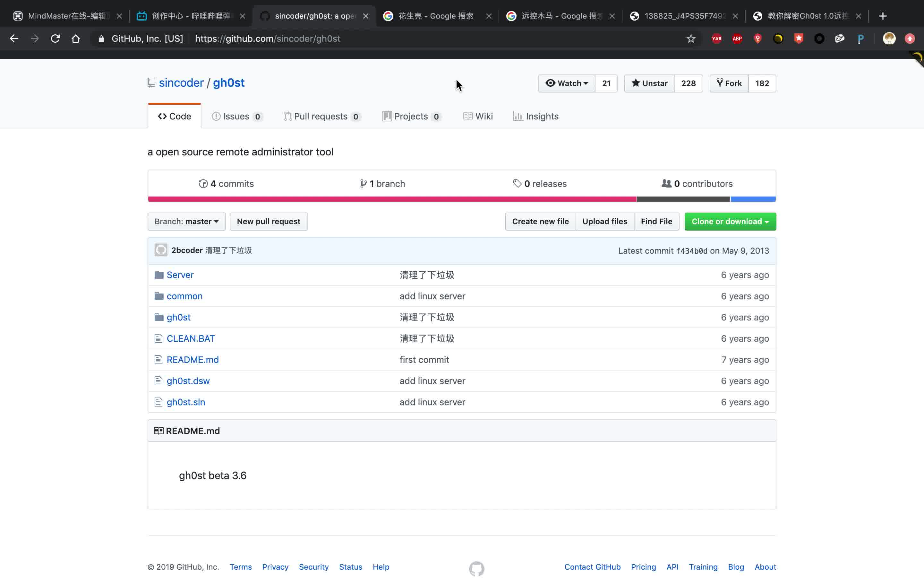Click the GitHub logo in the footer
This screenshot has width=924, height=578.
[x=476, y=569]
